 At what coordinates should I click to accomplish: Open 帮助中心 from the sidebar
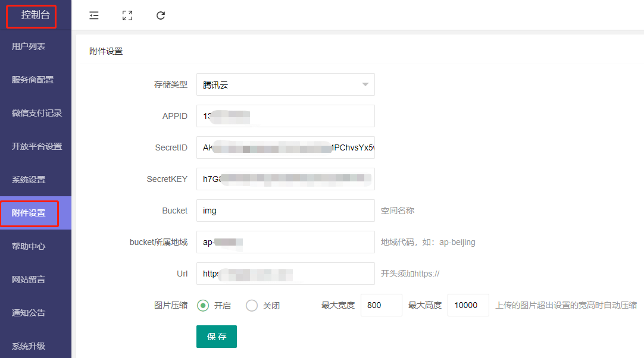point(29,246)
